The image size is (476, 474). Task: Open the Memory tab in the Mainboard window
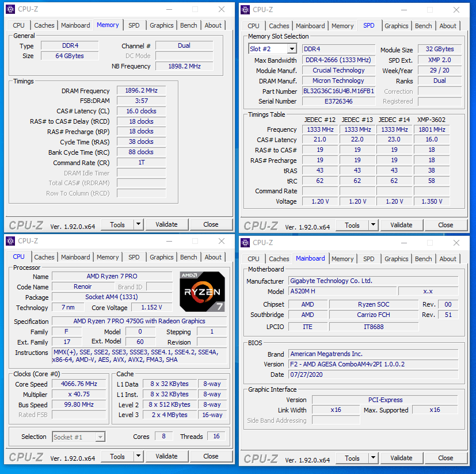342,259
